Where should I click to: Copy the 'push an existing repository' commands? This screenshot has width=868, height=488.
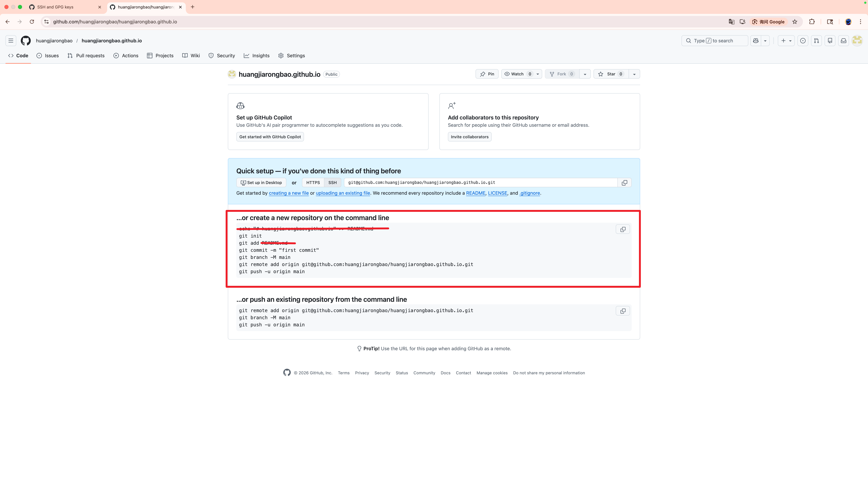pos(623,311)
